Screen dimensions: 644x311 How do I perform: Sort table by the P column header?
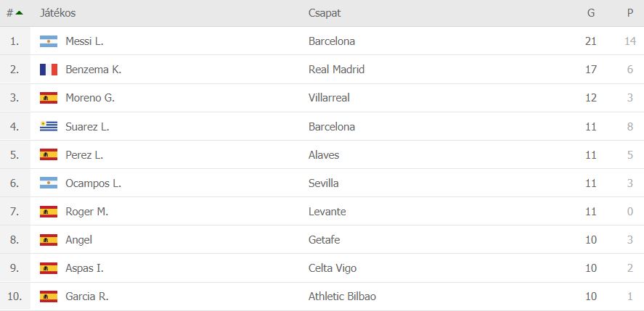click(630, 13)
